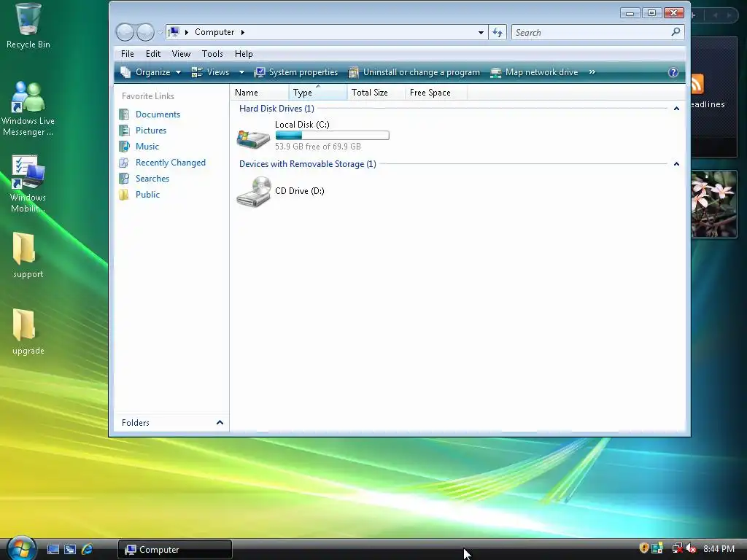Click the flower picture in slideshow gadget
This screenshot has height=560, width=747.
pos(714,204)
